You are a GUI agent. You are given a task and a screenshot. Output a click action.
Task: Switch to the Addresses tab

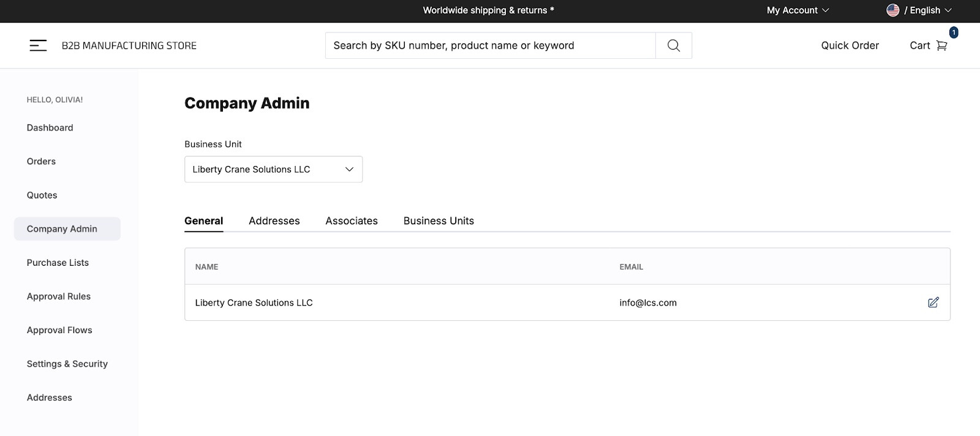tap(274, 221)
